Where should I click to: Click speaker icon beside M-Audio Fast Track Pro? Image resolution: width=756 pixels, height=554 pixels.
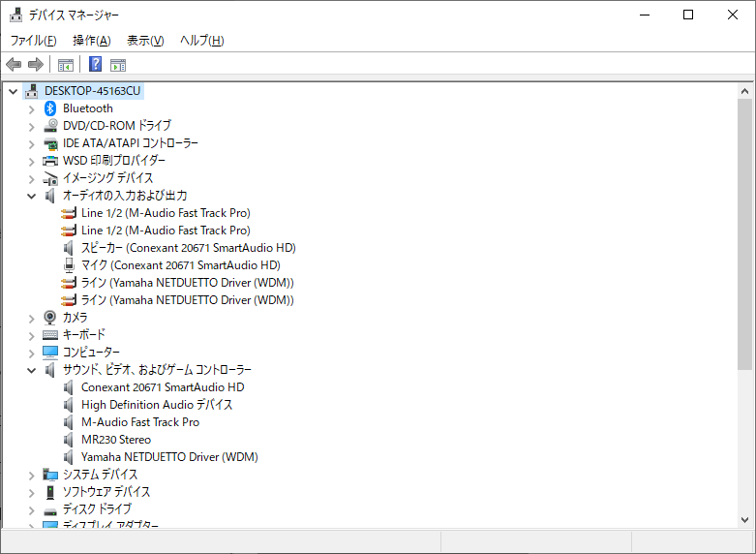pos(69,421)
